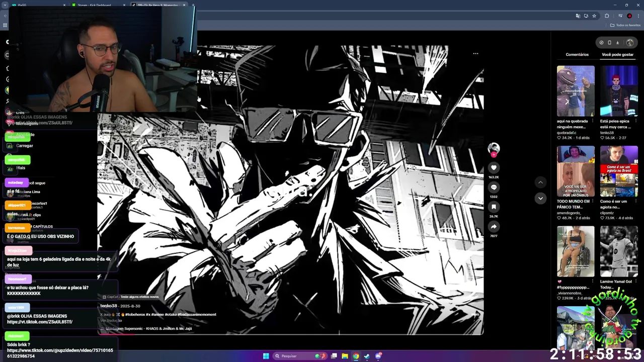Open the 'TODO MUNDO EM PÂNICO' video thumbnail

[x=576, y=171]
